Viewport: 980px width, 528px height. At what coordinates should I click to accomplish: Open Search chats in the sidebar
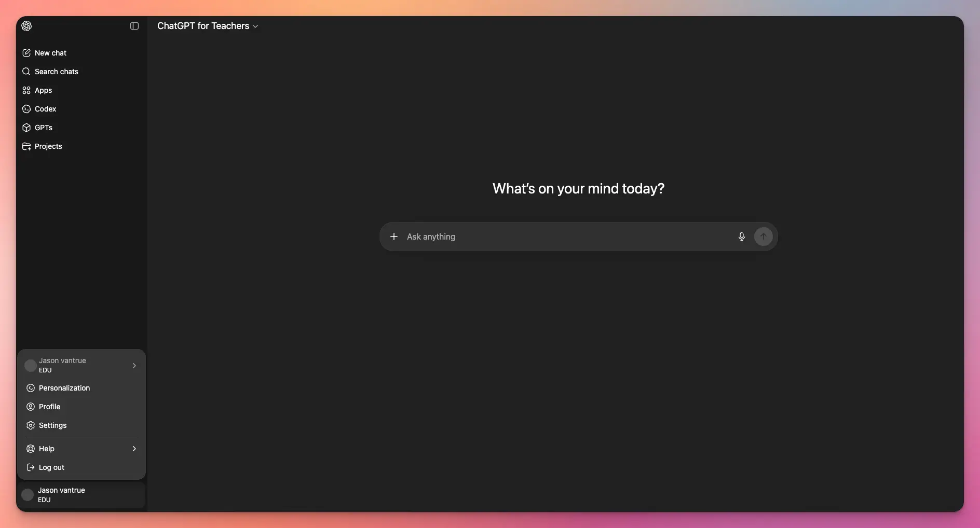coord(81,72)
